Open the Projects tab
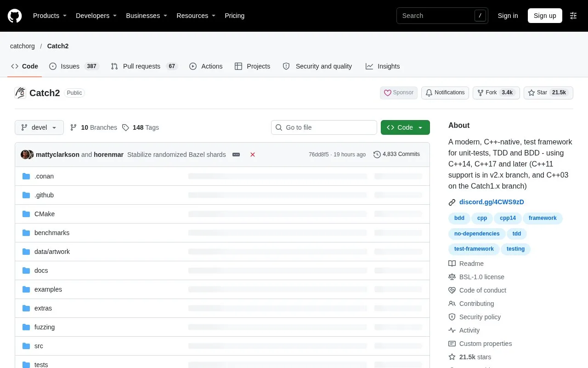588x368 pixels. (x=252, y=66)
